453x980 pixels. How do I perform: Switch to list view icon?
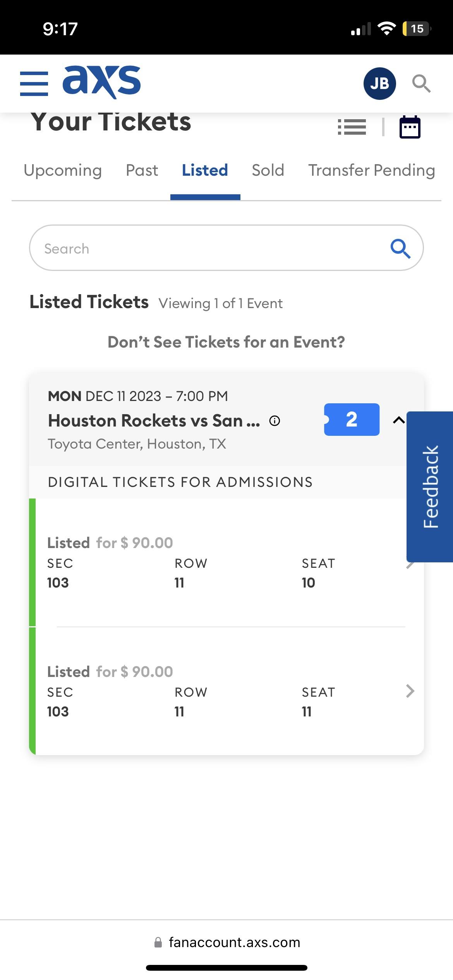click(x=352, y=127)
